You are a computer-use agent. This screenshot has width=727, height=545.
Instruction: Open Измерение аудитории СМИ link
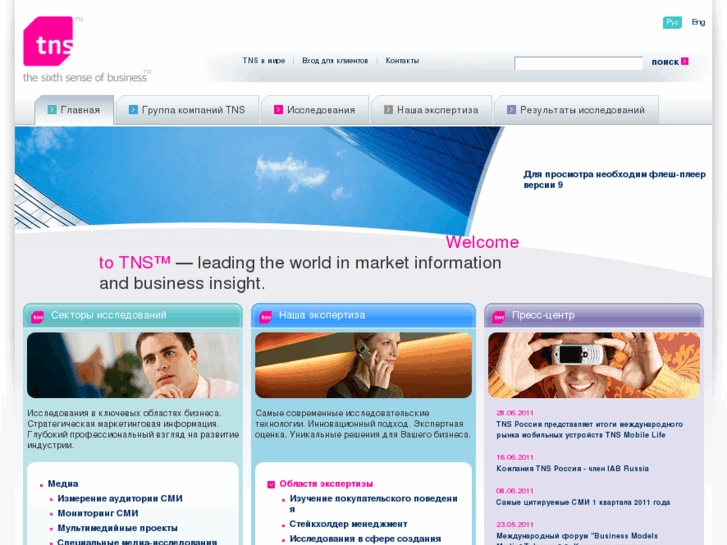coord(120,499)
